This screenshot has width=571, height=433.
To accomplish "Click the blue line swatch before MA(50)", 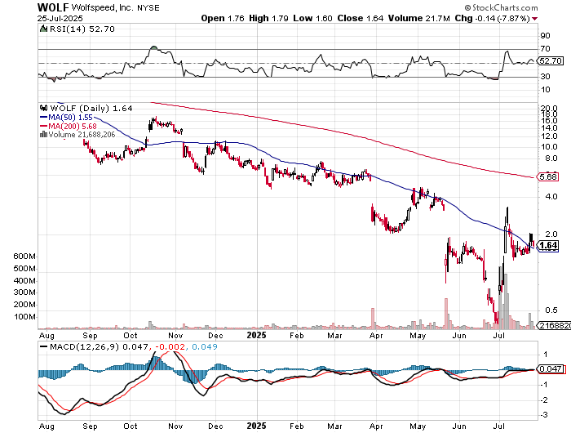I will click(x=44, y=117).
